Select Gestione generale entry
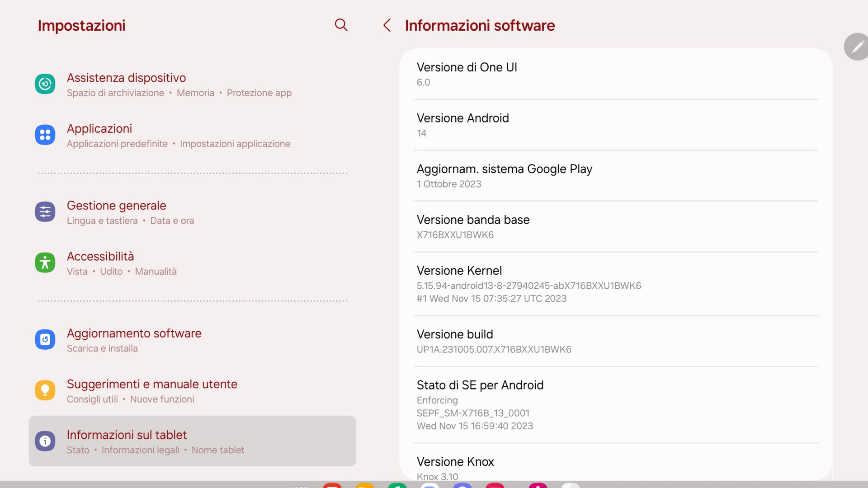868x488 pixels. point(192,212)
